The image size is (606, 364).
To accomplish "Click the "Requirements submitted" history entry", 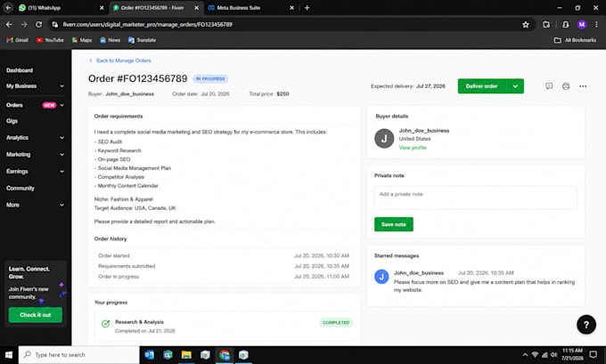I will pyautogui.click(x=224, y=266).
